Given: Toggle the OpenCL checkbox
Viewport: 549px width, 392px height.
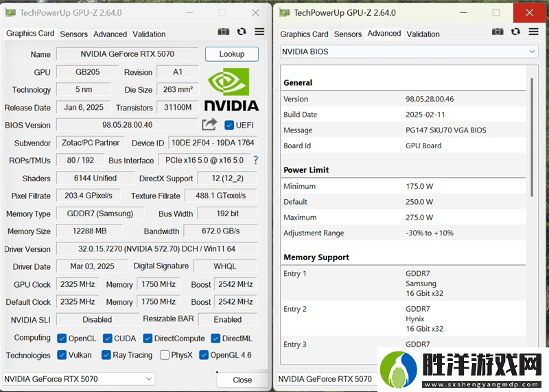Looking at the screenshot, I should pyautogui.click(x=62, y=338).
